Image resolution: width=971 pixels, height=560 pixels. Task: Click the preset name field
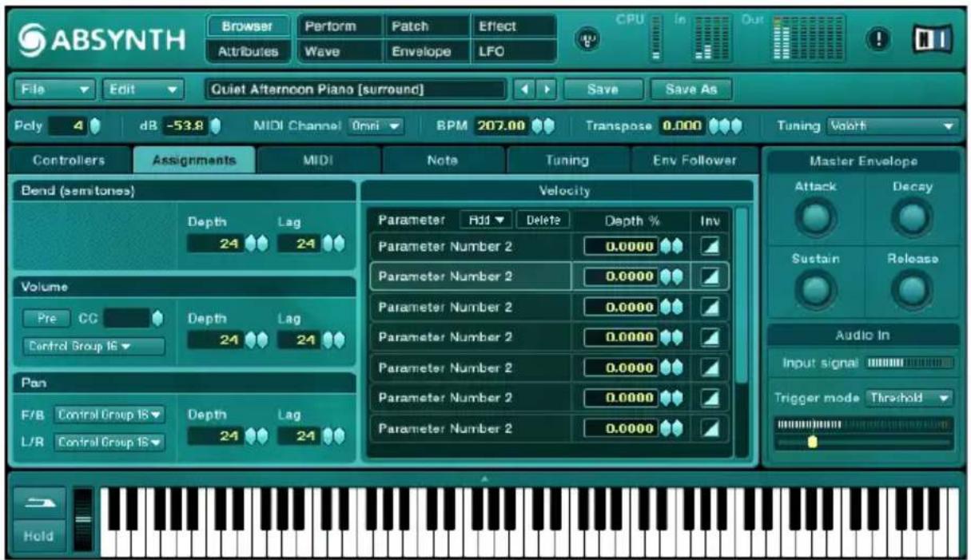point(356,89)
